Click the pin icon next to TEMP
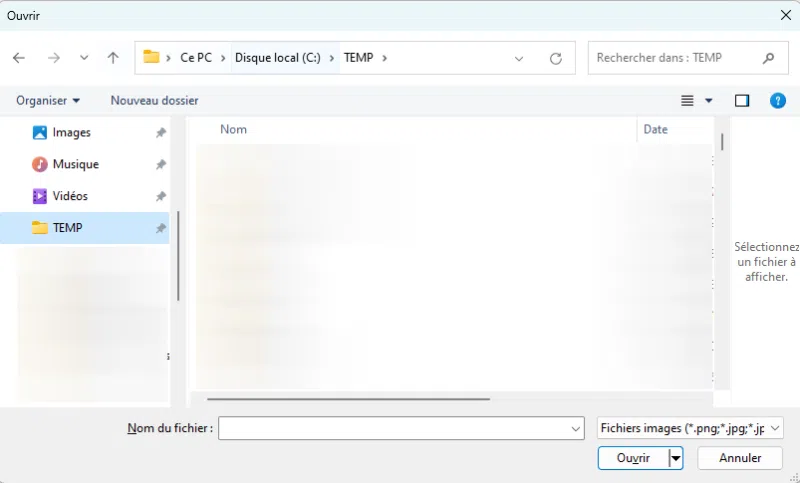The image size is (800, 483). pyautogui.click(x=161, y=227)
